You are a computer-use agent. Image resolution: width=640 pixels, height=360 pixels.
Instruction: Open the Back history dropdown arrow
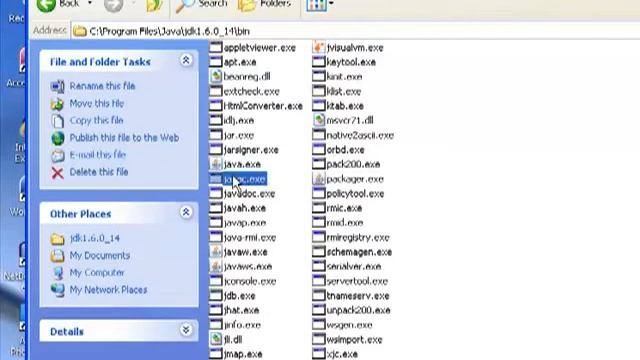(90, 4)
